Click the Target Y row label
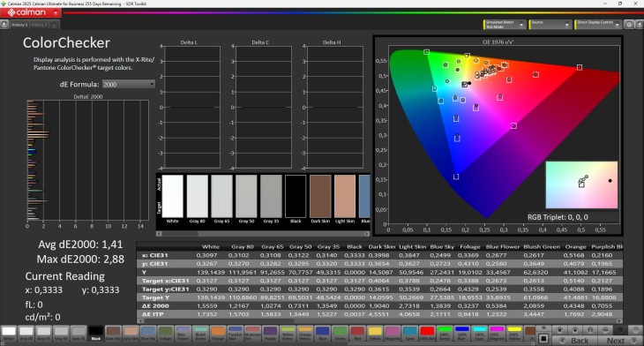 click(155, 297)
